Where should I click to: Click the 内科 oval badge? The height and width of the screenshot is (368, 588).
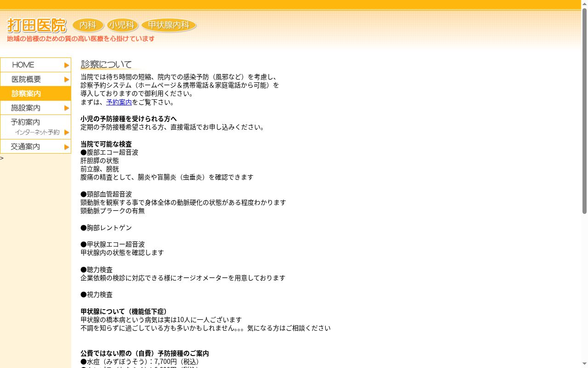click(88, 25)
